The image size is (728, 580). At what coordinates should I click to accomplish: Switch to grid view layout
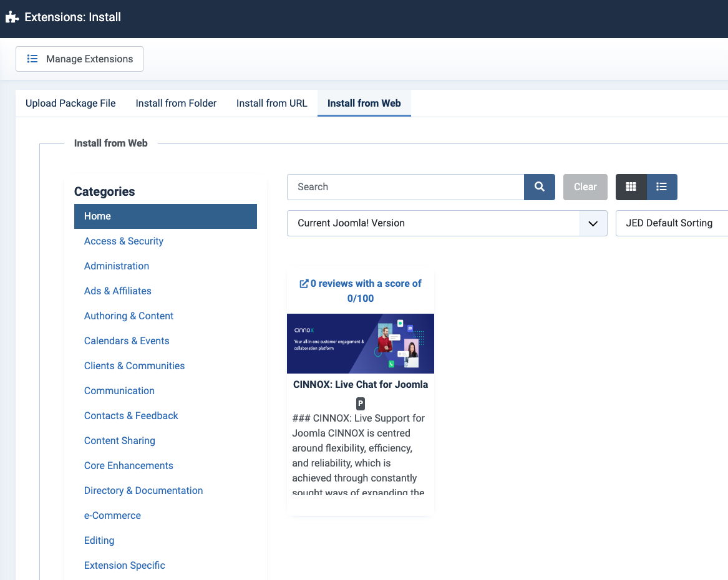click(x=631, y=187)
